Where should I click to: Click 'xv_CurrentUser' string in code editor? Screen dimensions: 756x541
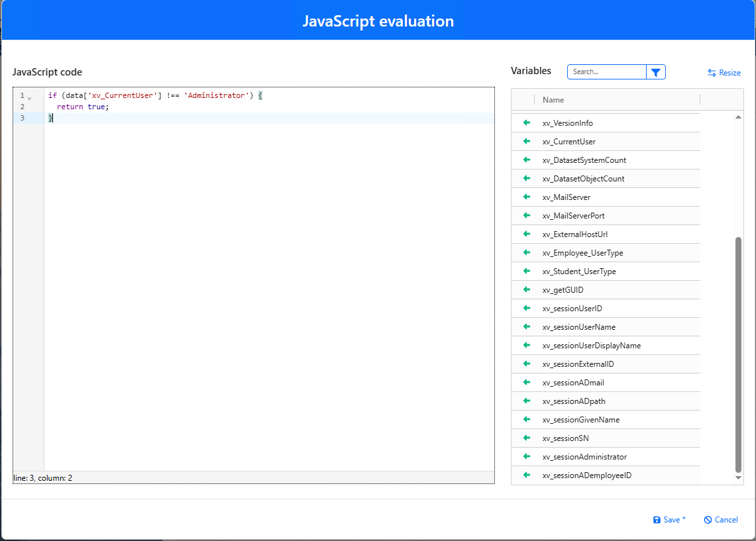point(123,95)
